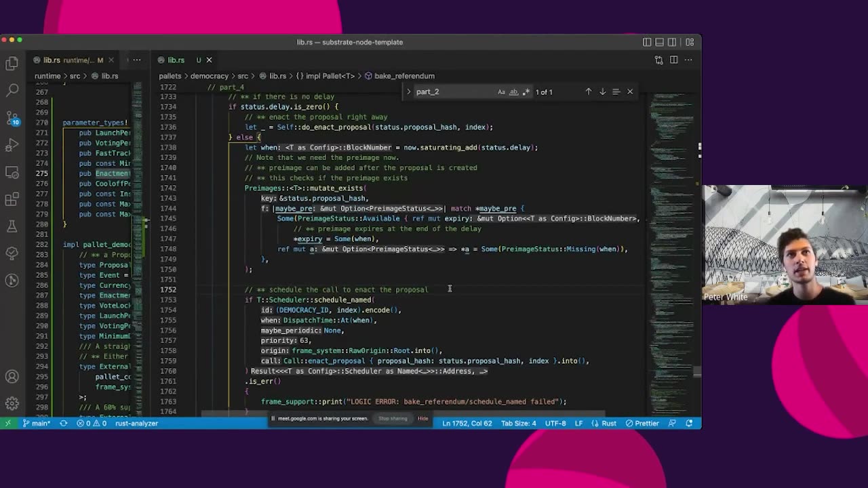This screenshot has height=488, width=868.
Task: Open the remote window indicator in status bar
Action: pyautogui.click(x=7, y=423)
